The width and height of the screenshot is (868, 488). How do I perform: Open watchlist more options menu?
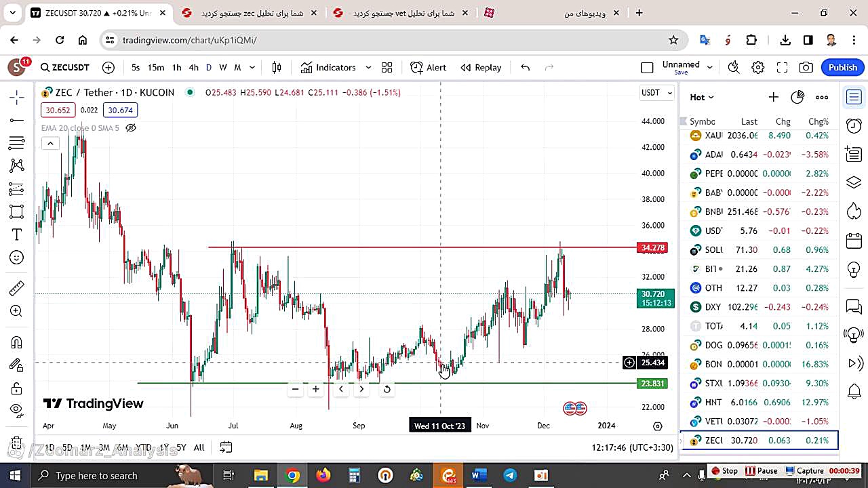[x=822, y=97]
